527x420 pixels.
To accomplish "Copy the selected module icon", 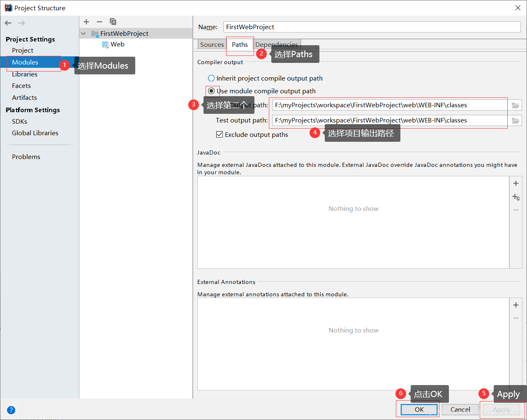I will point(113,22).
